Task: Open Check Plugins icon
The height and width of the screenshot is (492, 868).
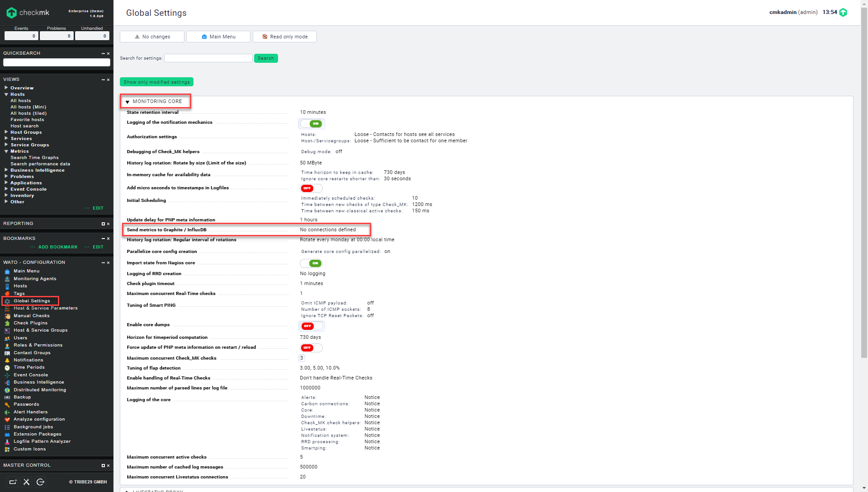Action: click(x=7, y=323)
